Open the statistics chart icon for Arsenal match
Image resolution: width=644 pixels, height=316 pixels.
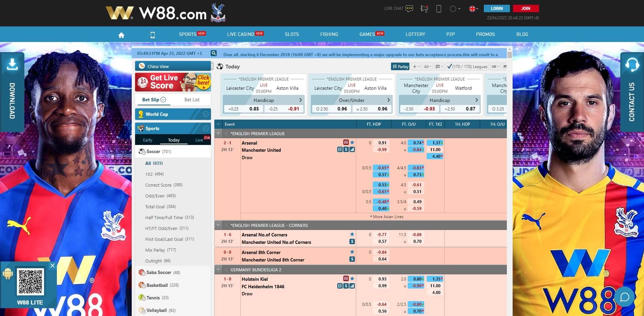[352, 150]
